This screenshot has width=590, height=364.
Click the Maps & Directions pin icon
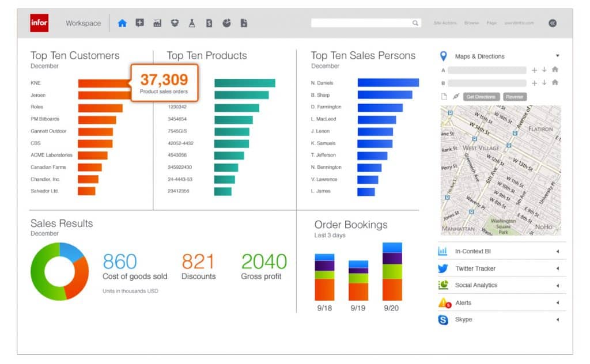pos(442,56)
